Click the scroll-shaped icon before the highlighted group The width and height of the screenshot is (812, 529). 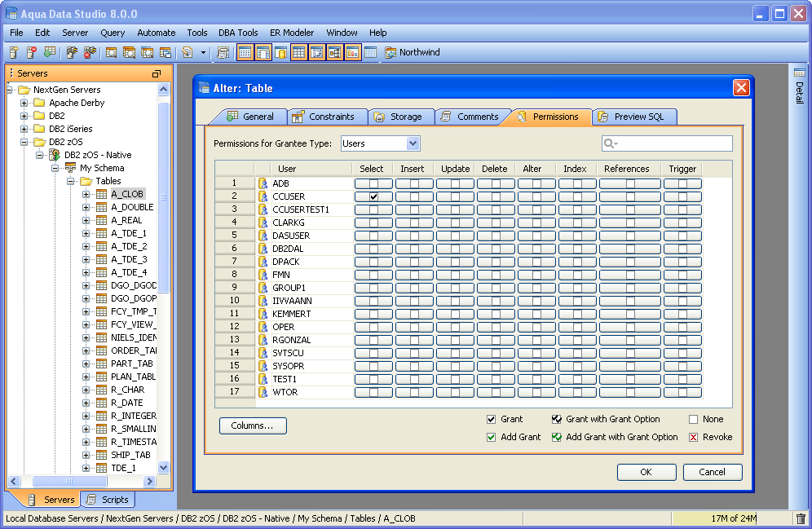[x=223, y=52]
